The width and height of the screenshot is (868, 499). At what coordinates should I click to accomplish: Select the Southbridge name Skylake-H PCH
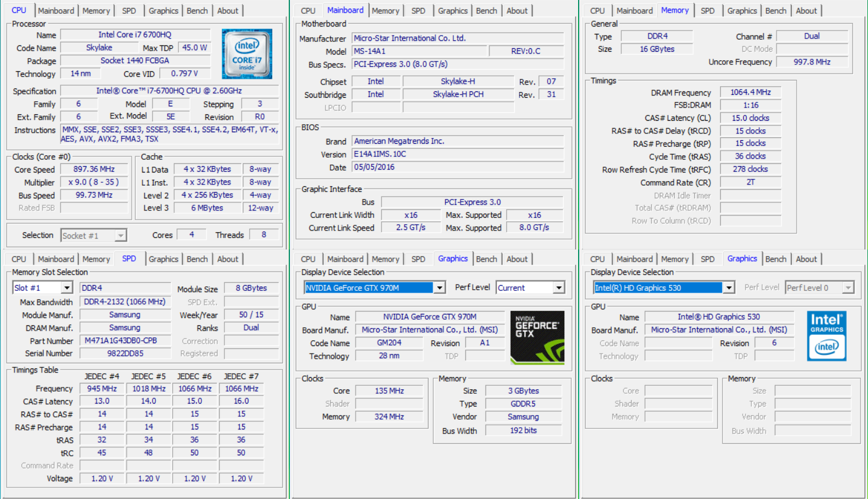[458, 94]
